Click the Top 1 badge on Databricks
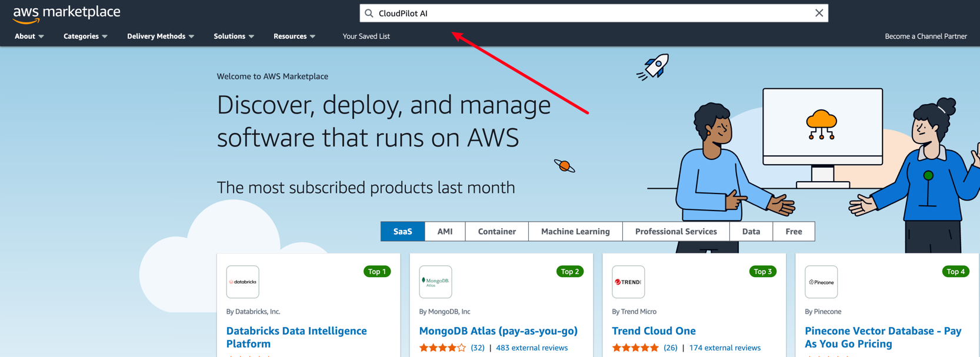 coord(377,271)
